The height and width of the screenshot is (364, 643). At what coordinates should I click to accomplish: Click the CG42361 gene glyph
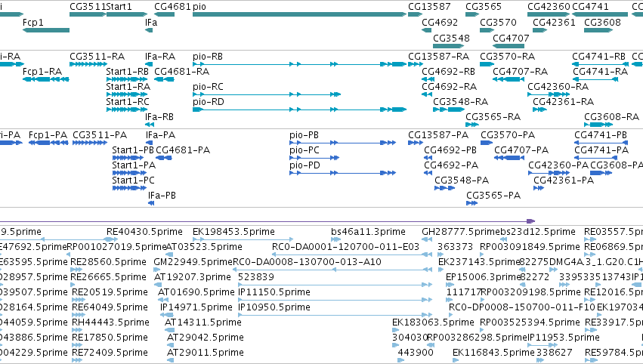[x=540, y=30]
